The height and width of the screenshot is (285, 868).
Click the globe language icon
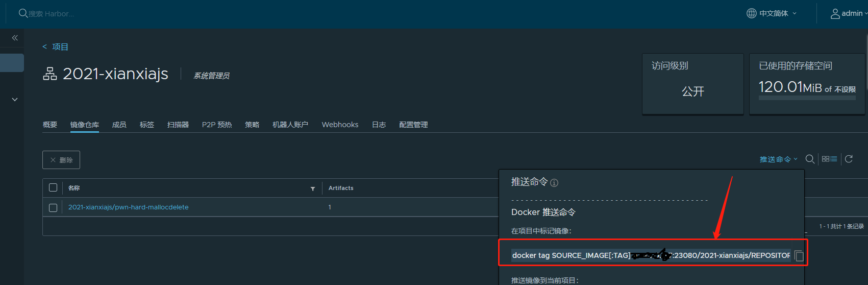[752, 13]
